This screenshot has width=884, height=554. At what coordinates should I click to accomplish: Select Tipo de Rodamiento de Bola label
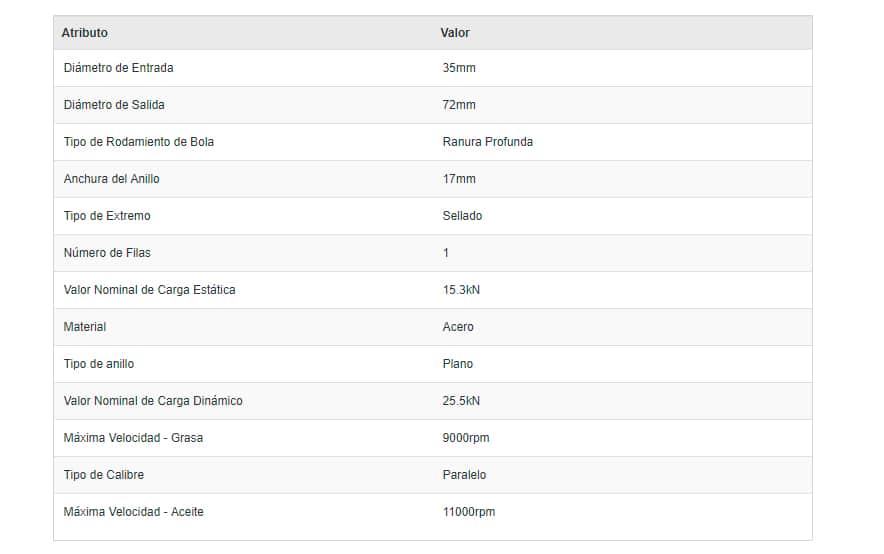coord(139,141)
